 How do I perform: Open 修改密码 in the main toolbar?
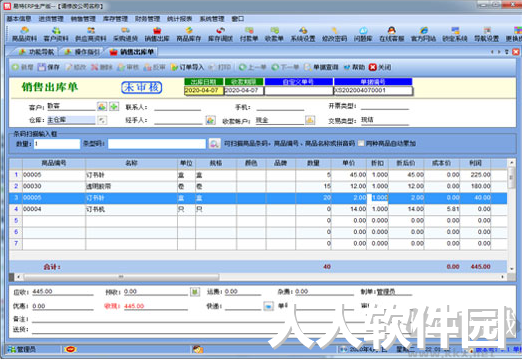pos(334,34)
